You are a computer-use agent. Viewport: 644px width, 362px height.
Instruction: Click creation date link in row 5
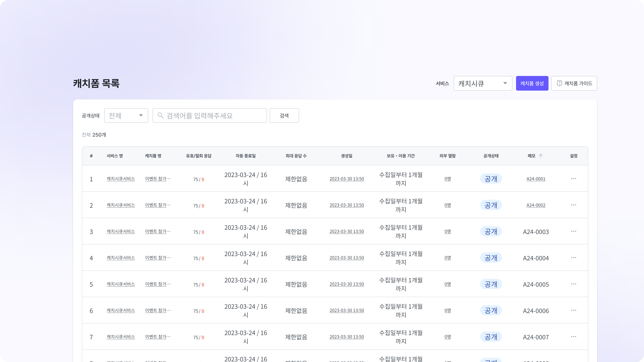[347, 284]
